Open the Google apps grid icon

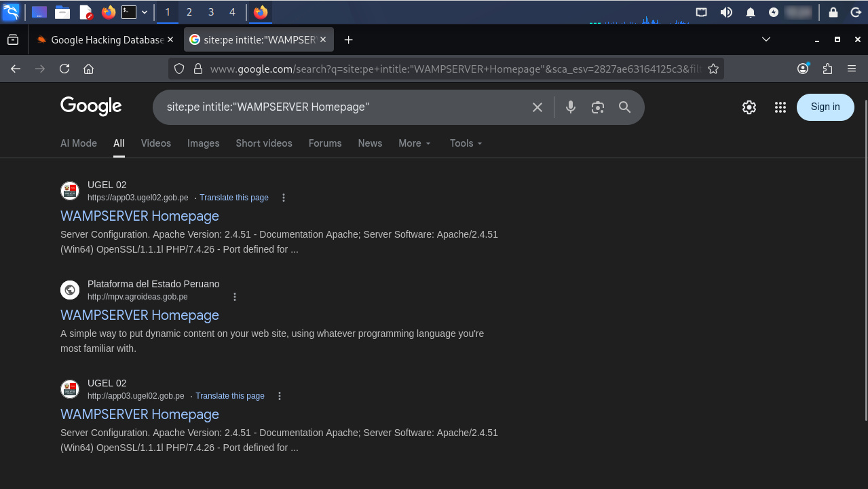780,107
